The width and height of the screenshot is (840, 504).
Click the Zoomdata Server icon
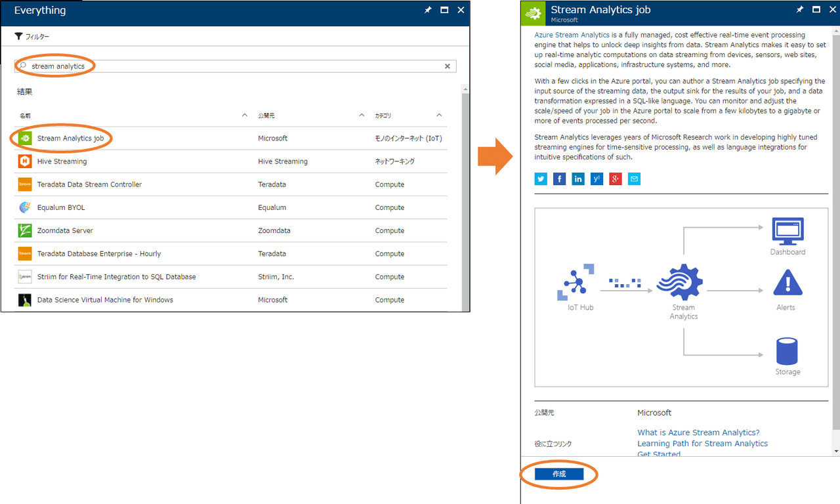click(25, 230)
